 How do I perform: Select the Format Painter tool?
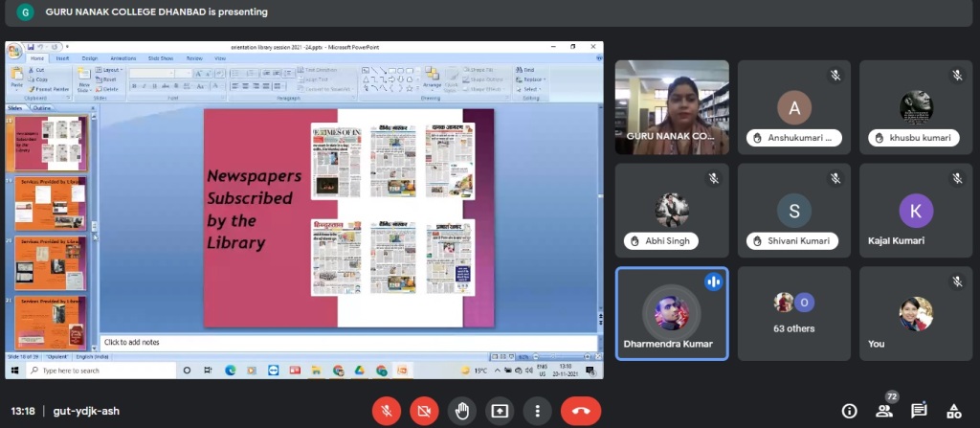48,89
